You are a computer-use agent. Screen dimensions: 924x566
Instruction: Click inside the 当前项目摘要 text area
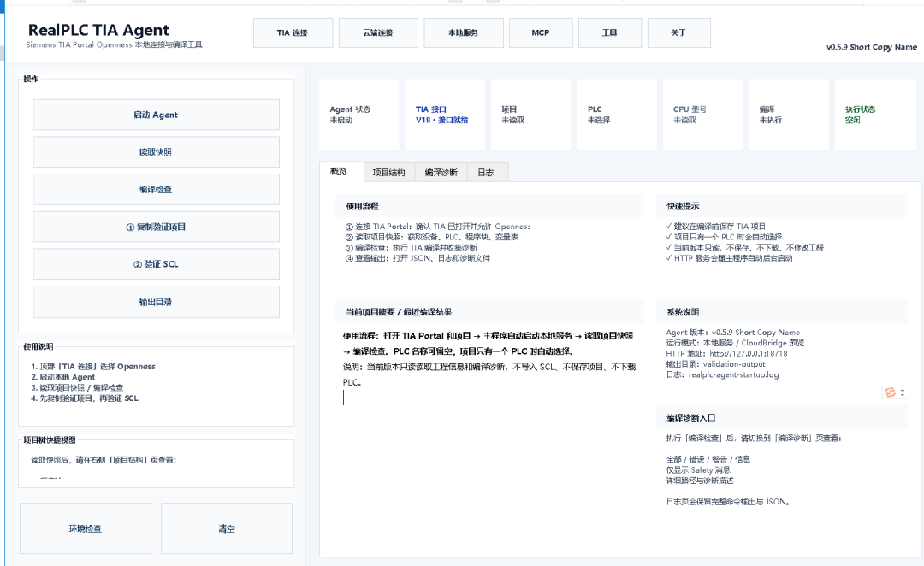(489, 436)
